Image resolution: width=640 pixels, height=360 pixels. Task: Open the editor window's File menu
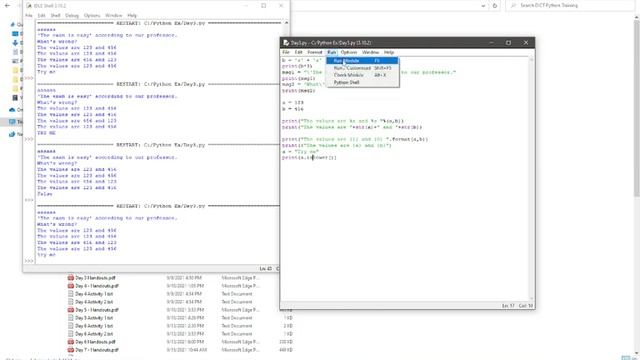[286, 52]
